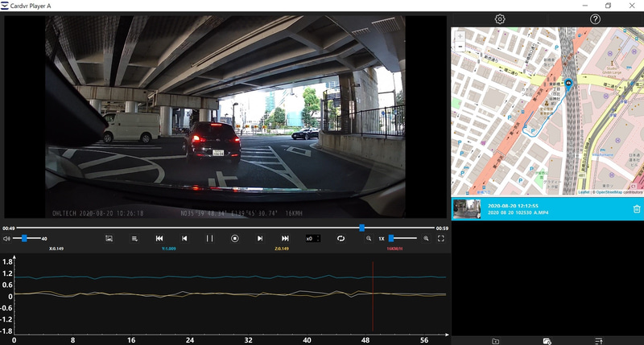Click the car location marker on map

(568, 84)
